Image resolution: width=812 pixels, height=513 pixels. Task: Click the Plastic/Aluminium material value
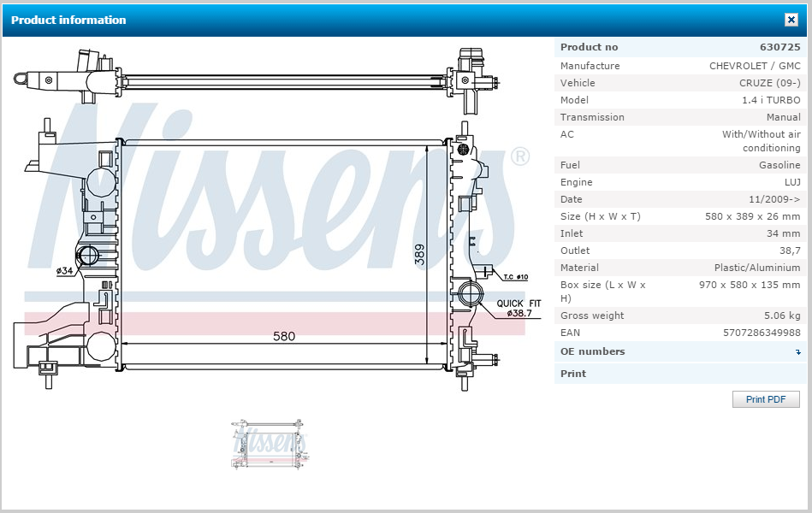click(757, 268)
